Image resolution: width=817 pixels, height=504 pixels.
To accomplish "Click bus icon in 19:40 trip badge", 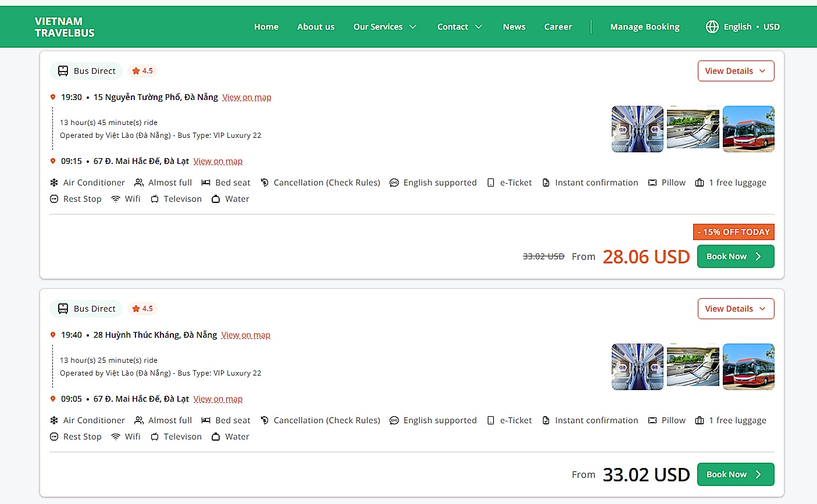I will coord(63,309).
